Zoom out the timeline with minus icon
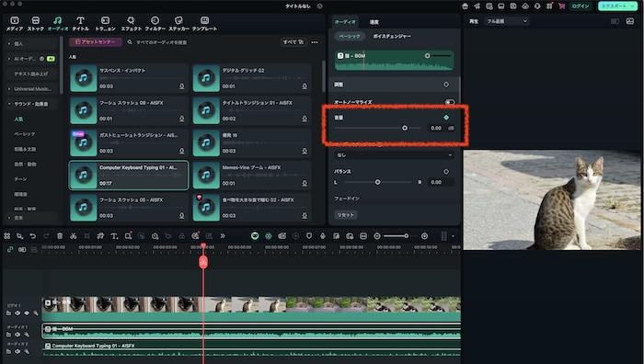This screenshot has width=644, height=364. pyautogui.click(x=377, y=236)
